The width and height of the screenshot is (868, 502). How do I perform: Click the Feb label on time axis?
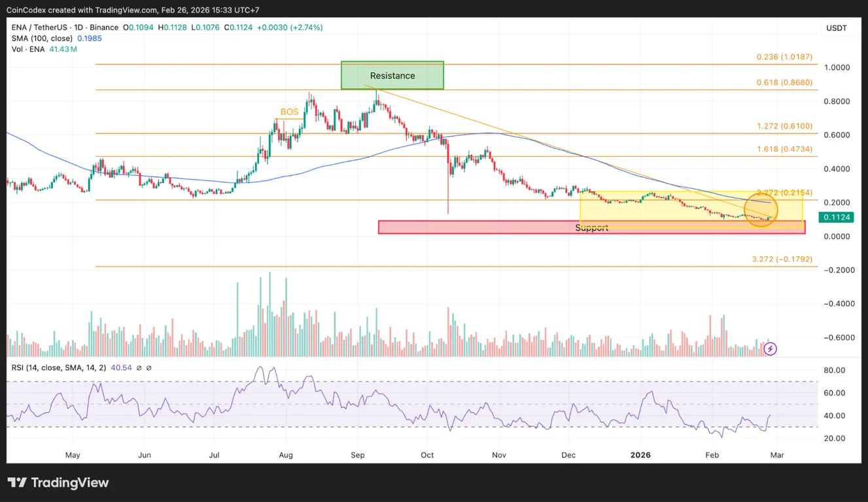tap(712, 455)
